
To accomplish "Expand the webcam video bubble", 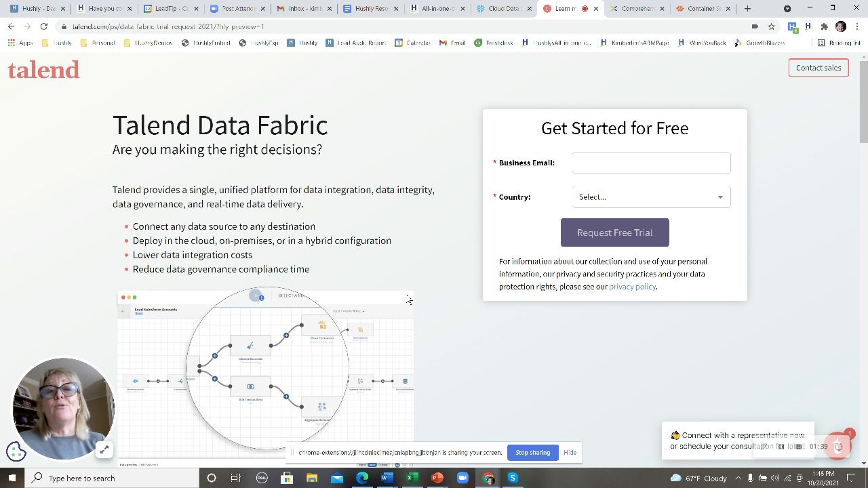I will click(x=104, y=449).
